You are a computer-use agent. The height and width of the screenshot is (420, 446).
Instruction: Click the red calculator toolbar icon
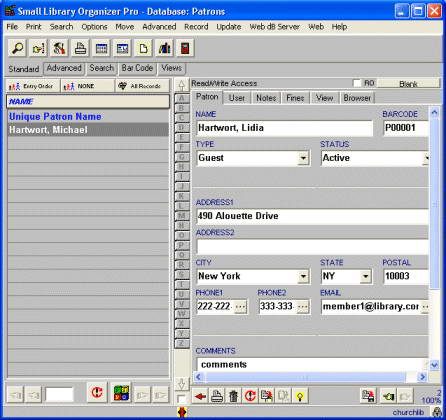click(x=185, y=48)
